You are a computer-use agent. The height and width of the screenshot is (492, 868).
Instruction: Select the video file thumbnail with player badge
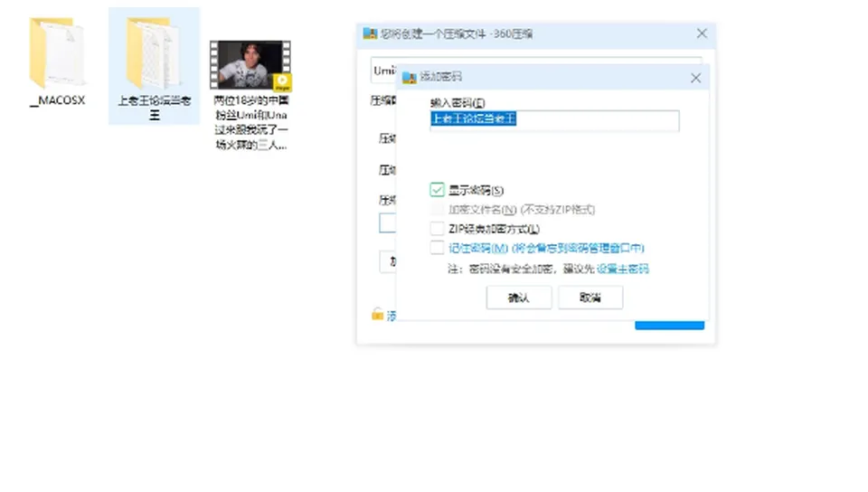(x=250, y=65)
